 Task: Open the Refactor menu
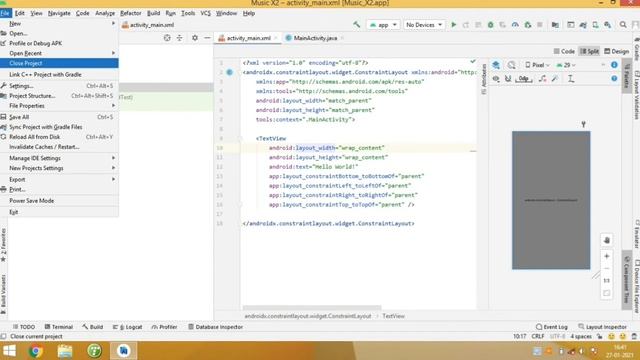[x=131, y=13]
